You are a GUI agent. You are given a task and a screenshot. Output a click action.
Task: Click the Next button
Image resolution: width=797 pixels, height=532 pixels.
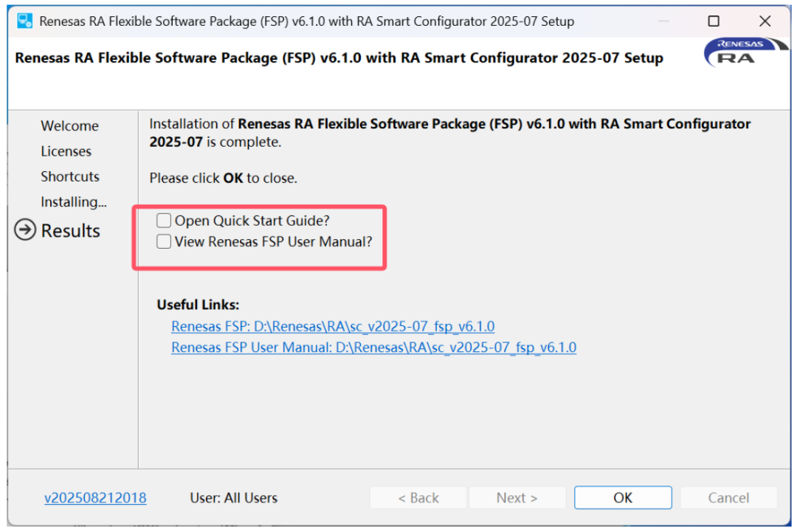pyautogui.click(x=517, y=498)
